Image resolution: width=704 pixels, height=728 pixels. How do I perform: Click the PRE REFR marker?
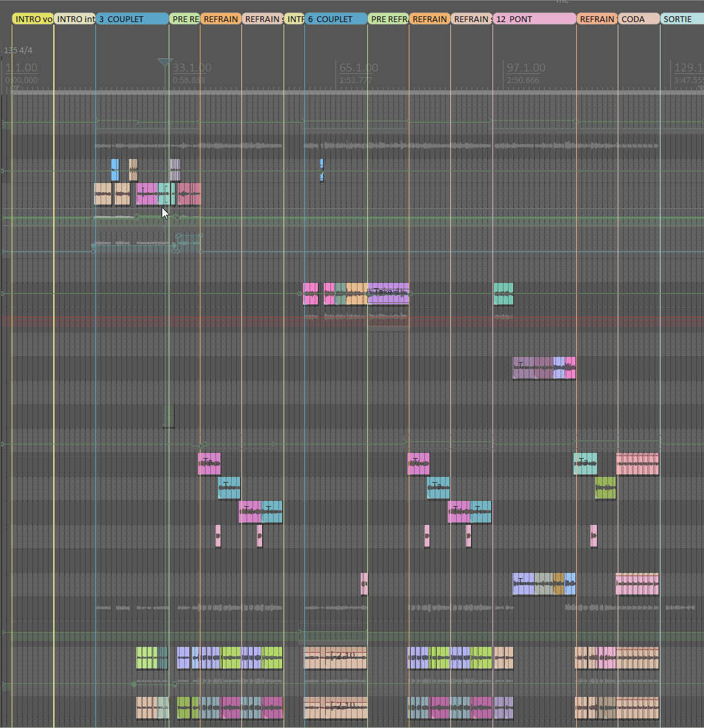(x=388, y=19)
